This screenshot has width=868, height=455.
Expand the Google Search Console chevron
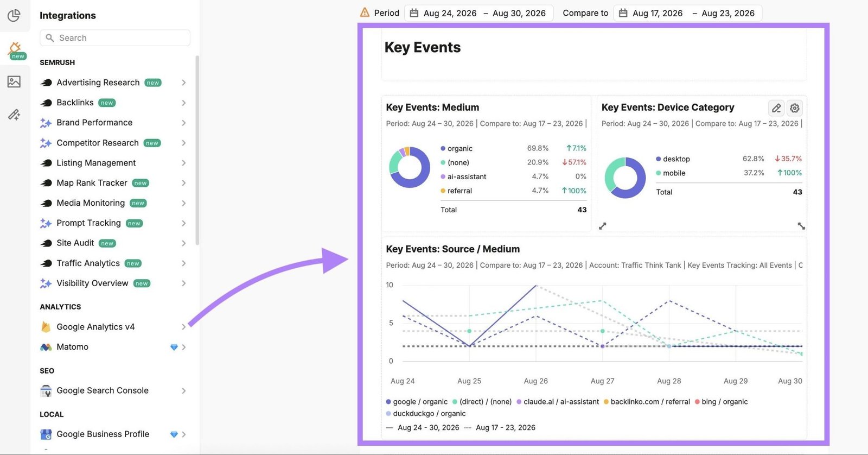point(184,391)
